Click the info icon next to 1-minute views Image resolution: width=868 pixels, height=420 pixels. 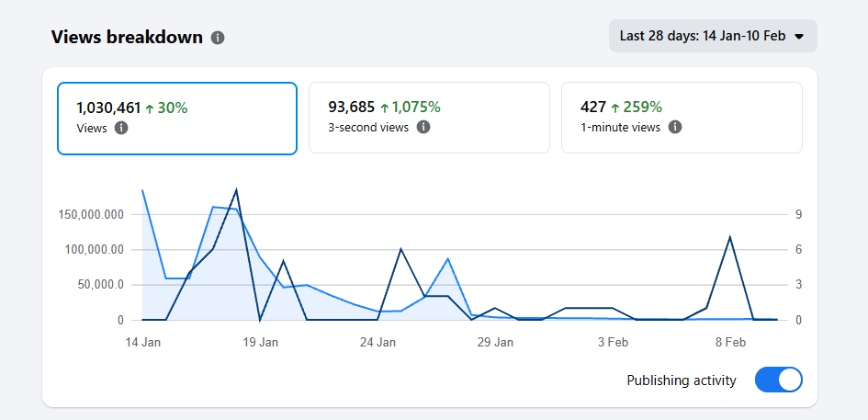[675, 128]
